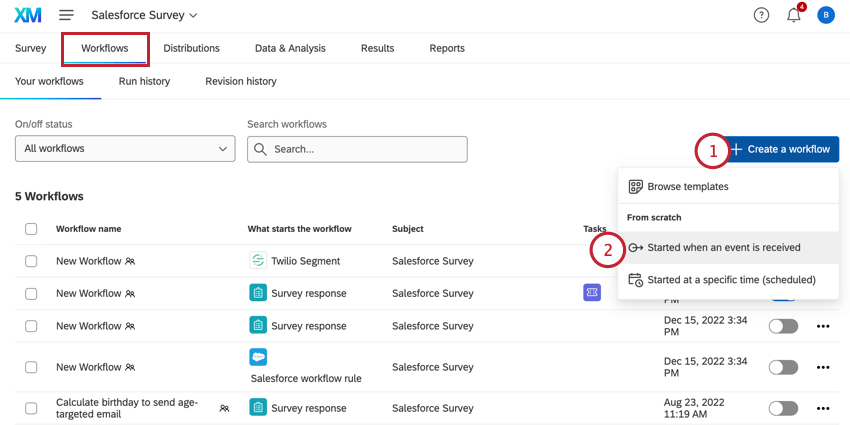Click the Search workflows input field
The height and width of the screenshot is (425, 850).
point(357,149)
